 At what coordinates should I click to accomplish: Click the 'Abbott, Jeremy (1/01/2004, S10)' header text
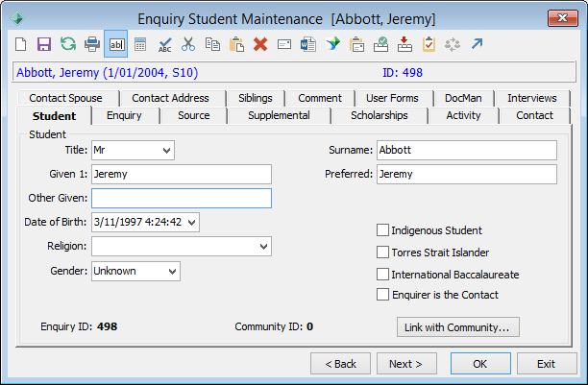click(x=108, y=72)
